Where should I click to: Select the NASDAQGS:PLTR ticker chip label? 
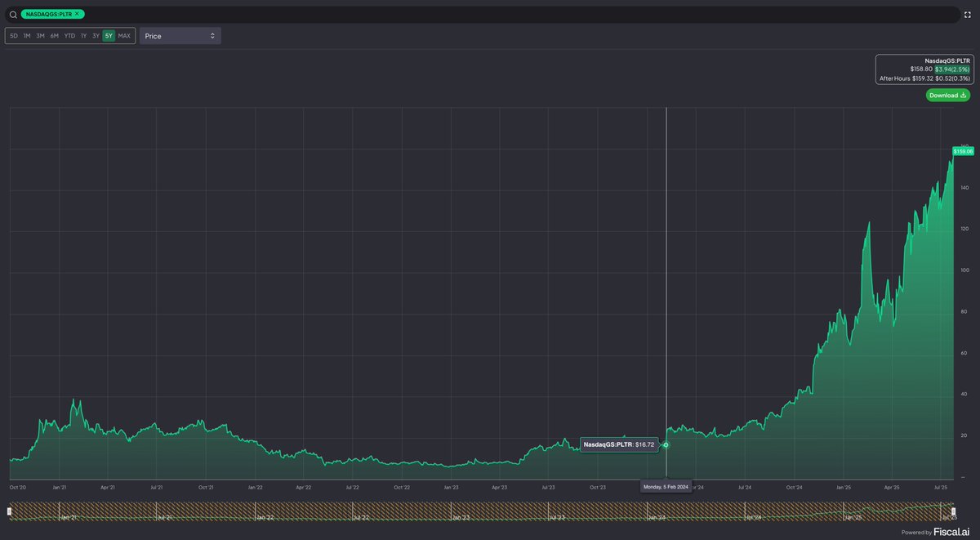click(49, 14)
